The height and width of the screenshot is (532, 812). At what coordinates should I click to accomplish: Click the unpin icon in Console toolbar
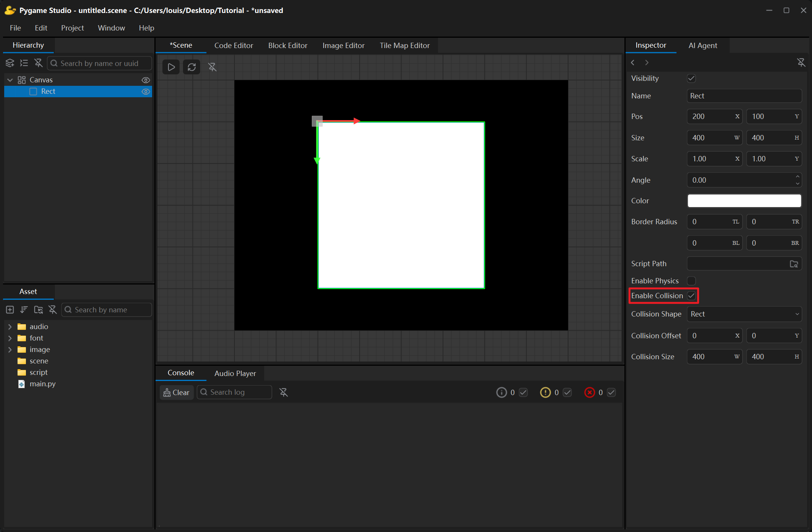point(284,392)
